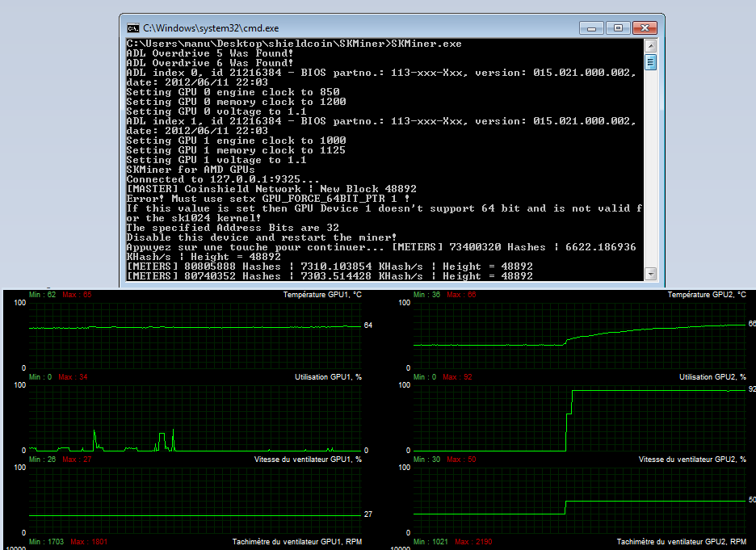Click 'Vitesse du ventilateur GPU1, %' label

pyautogui.click(x=308, y=460)
